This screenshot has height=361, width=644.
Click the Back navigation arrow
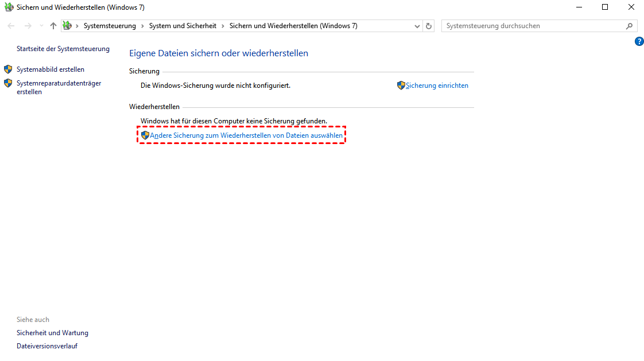11,26
